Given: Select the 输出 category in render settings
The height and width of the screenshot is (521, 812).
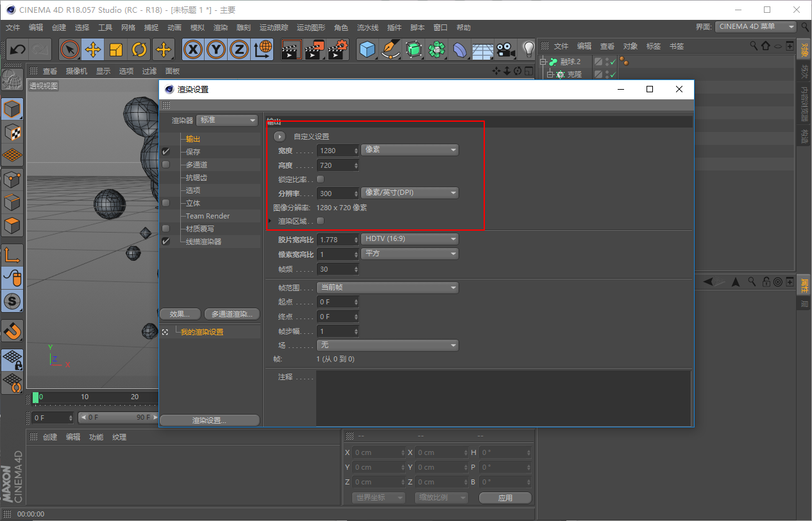Looking at the screenshot, I should point(193,139).
